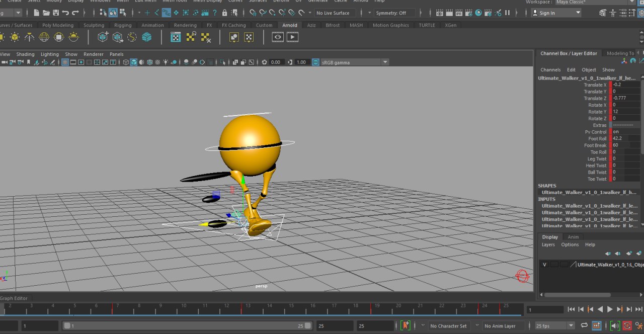Image resolution: width=644 pixels, height=334 pixels.
Task: Open the Symmetry: Off dropdown
Action: pos(394,13)
